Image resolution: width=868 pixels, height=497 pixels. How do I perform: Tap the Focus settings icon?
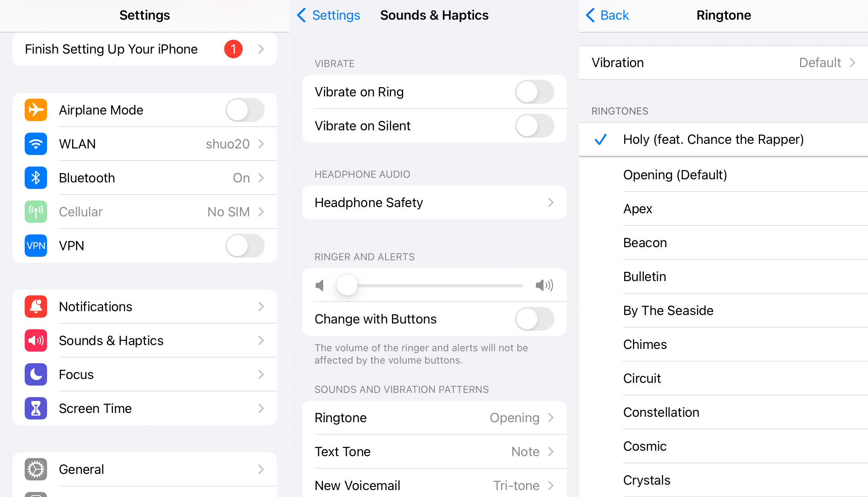[35, 374]
